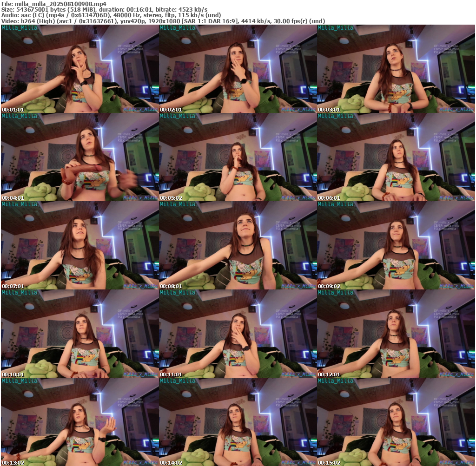Choose the thumbnail stamped 00:10:01
This screenshot has width=476, height=466.
pyautogui.click(x=79, y=334)
